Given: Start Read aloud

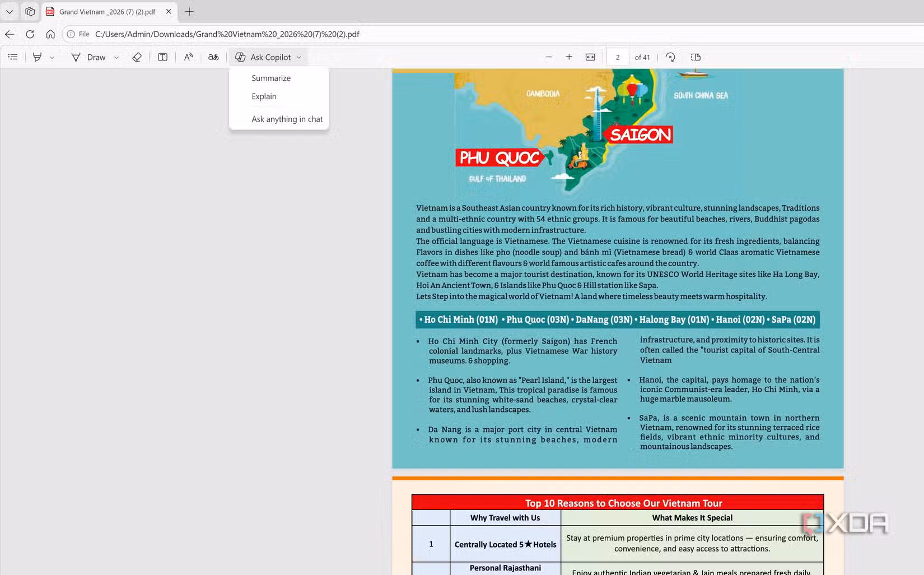Looking at the screenshot, I should [188, 57].
